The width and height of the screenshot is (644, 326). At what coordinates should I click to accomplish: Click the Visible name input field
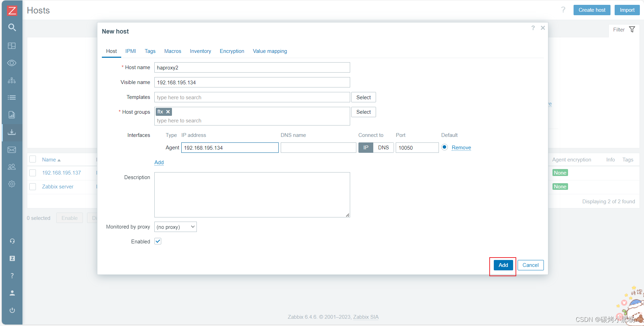tap(252, 82)
